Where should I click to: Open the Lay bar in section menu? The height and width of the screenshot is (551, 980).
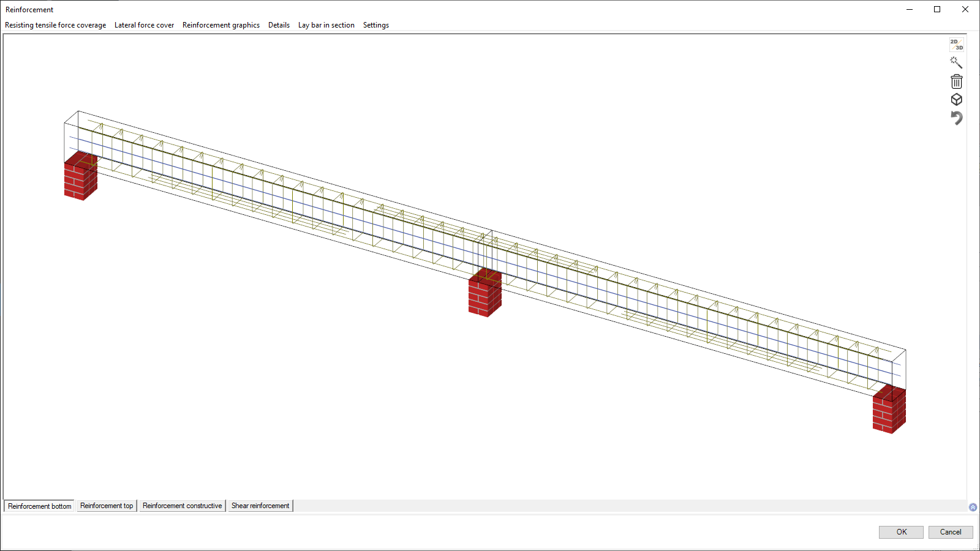coord(326,25)
